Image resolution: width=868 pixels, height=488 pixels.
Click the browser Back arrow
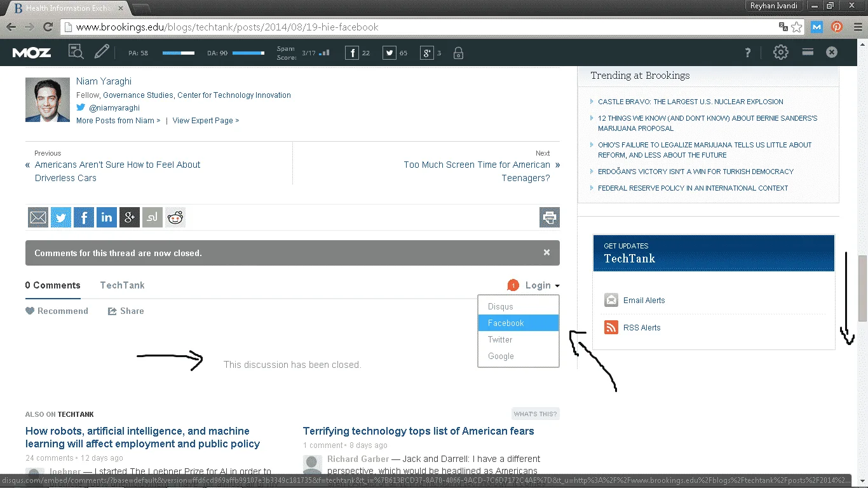11,27
